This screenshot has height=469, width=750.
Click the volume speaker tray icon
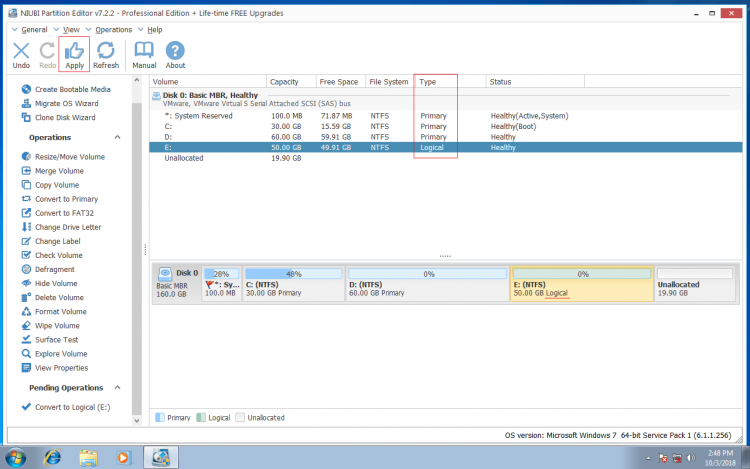tap(691, 458)
